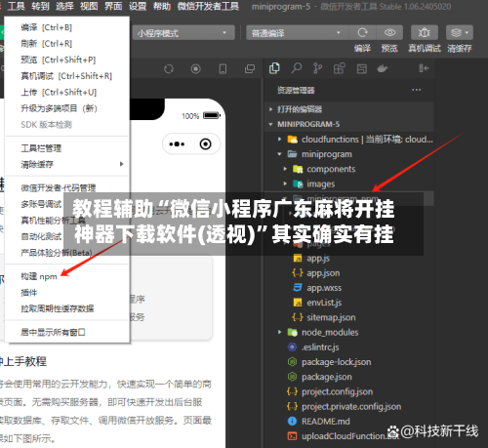
Task: Open the 微信开发者工具 menu
Action: coord(208,6)
